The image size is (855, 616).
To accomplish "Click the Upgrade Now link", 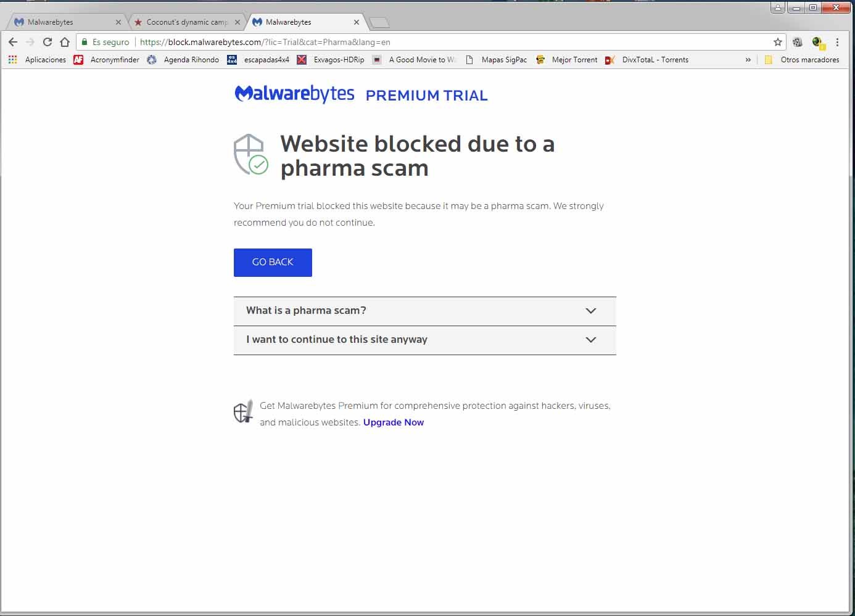I will click(x=394, y=422).
